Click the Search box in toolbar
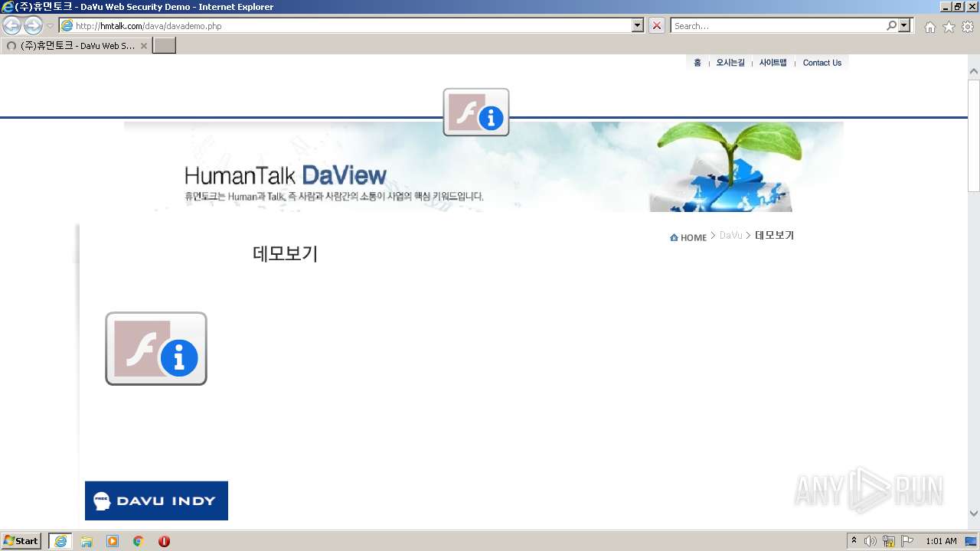Viewport: 980px width, 551px height. pos(778,25)
